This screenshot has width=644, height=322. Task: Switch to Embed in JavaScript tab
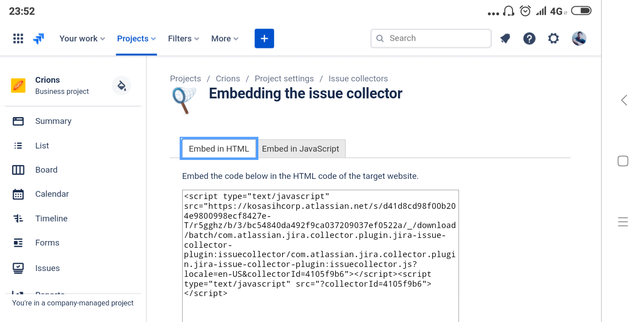pyautogui.click(x=301, y=149)
